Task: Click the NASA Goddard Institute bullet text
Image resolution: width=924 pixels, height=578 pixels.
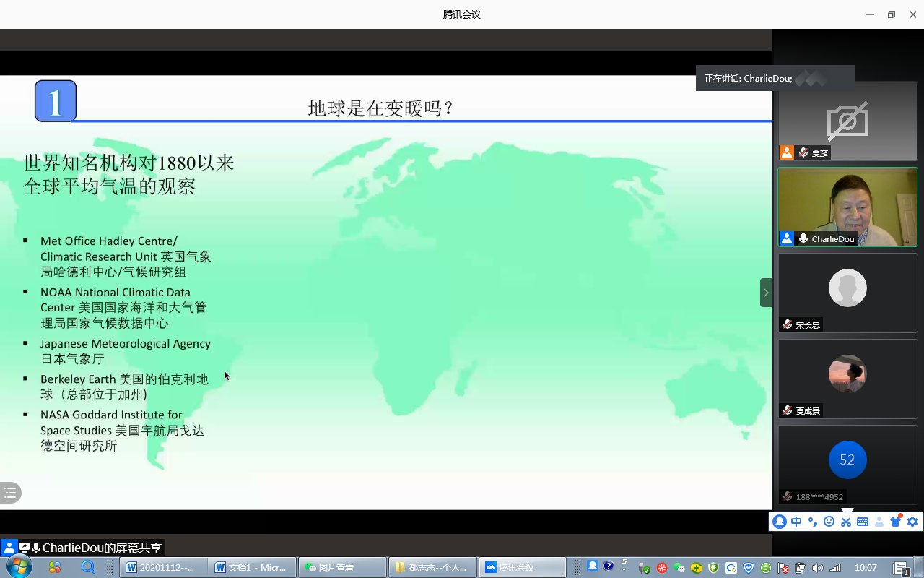Action: pos(123,430)
